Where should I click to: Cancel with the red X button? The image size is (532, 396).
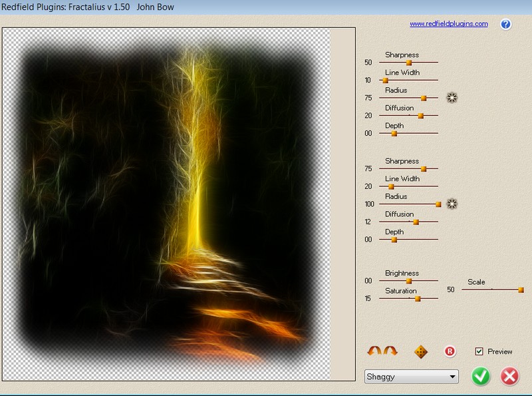pyautogui.click(x=509, y=376)
